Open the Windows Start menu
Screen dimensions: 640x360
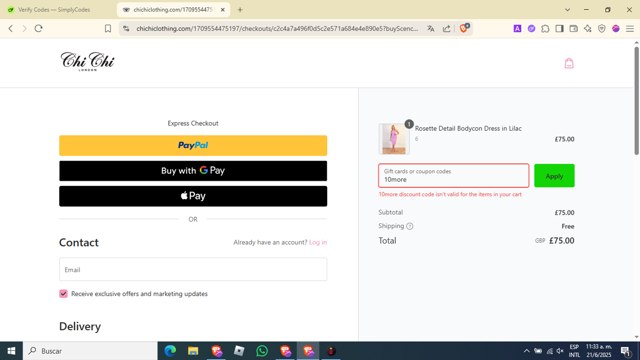11,351
